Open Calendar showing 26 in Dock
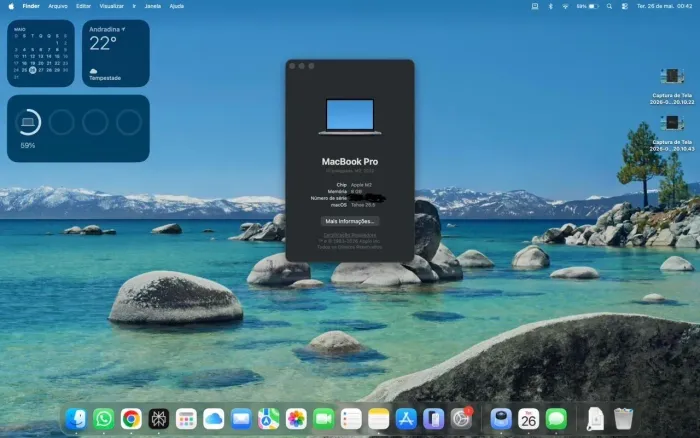 coord(529,419)
